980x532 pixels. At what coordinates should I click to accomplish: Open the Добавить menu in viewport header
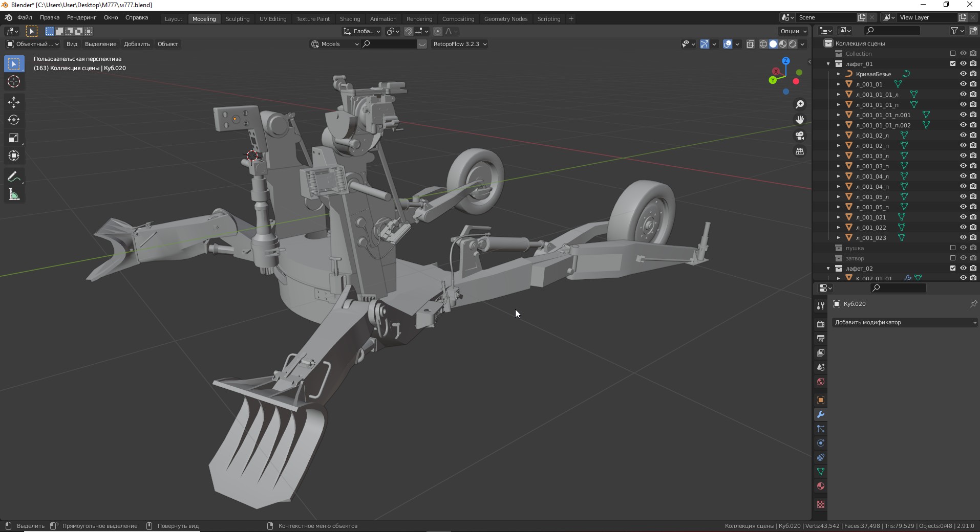pos(137,44)
